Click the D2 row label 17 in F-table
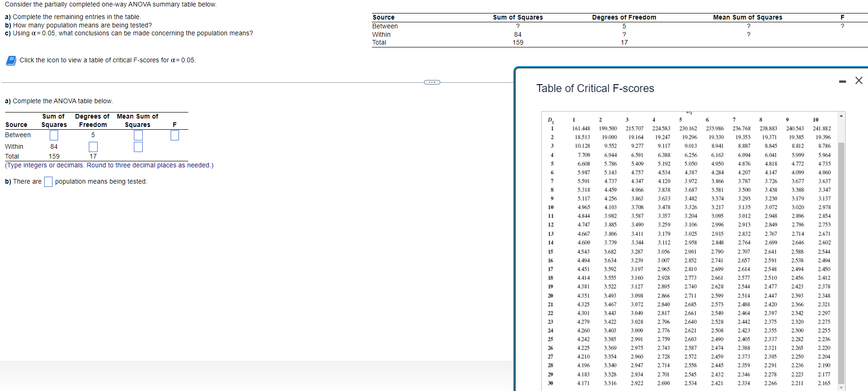868x391 pixels. tap(551, 269)
